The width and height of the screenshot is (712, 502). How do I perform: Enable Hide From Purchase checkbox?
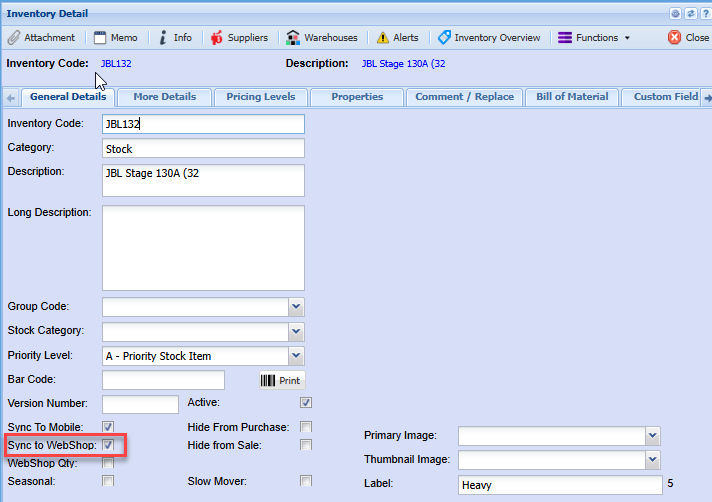306,427
